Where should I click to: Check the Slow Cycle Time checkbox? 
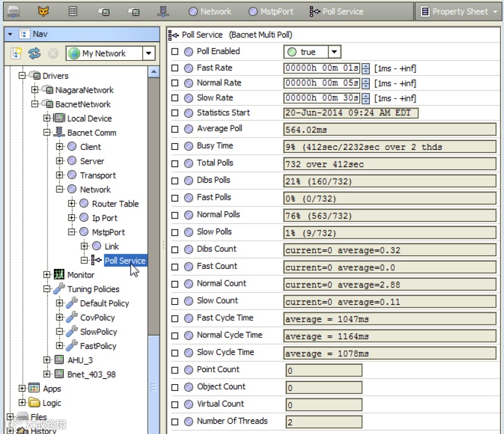click(175, 353)
